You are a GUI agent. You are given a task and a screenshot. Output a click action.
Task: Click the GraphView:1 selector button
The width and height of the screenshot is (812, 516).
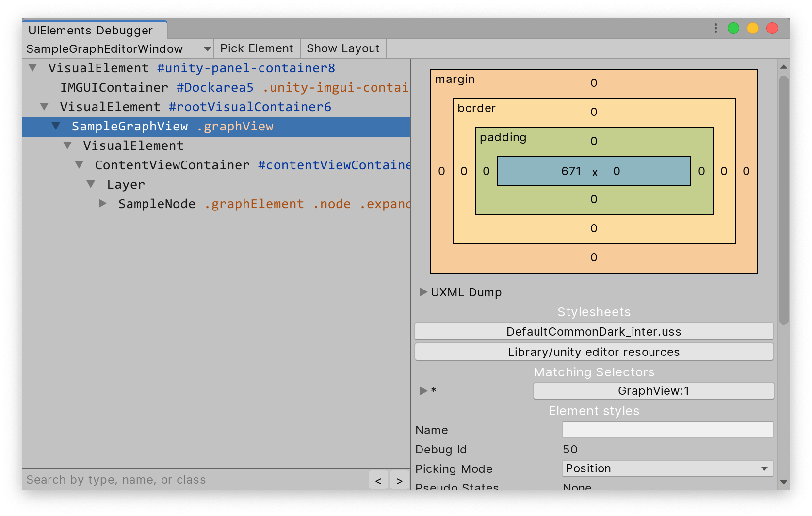(x=653, y=391)
